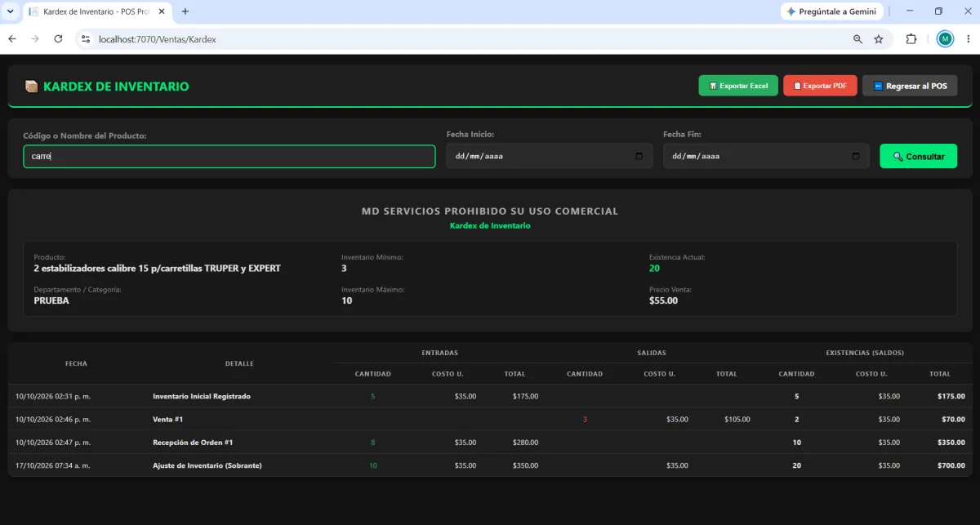Select 'Ajuste de Inventario (Sobrante)' detail cell

pos(207,465)
